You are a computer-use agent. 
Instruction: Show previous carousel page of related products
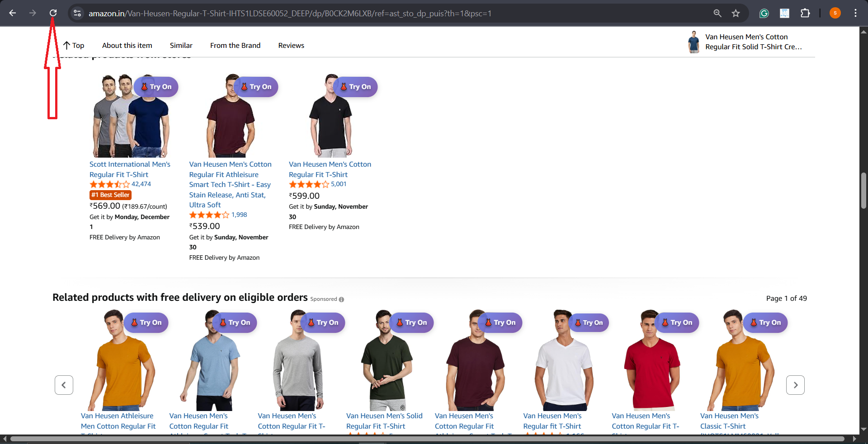64,385
